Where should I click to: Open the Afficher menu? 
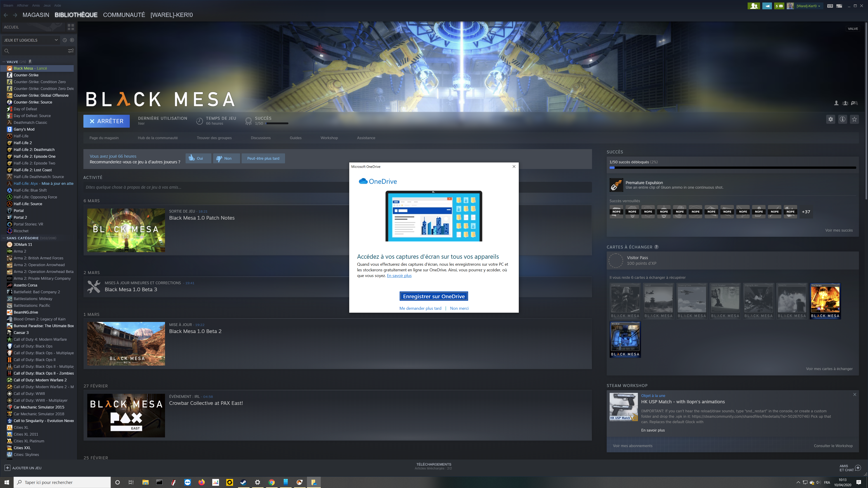click(x=23, y=5)
